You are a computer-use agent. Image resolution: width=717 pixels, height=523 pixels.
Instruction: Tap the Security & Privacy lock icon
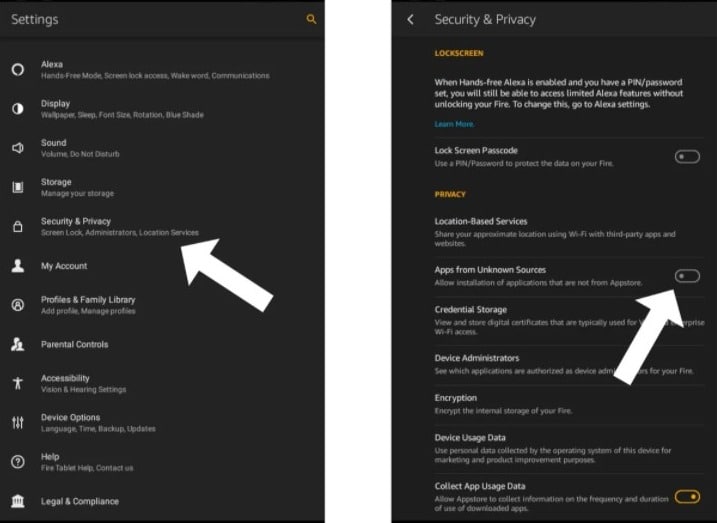(x=17, y=227)
